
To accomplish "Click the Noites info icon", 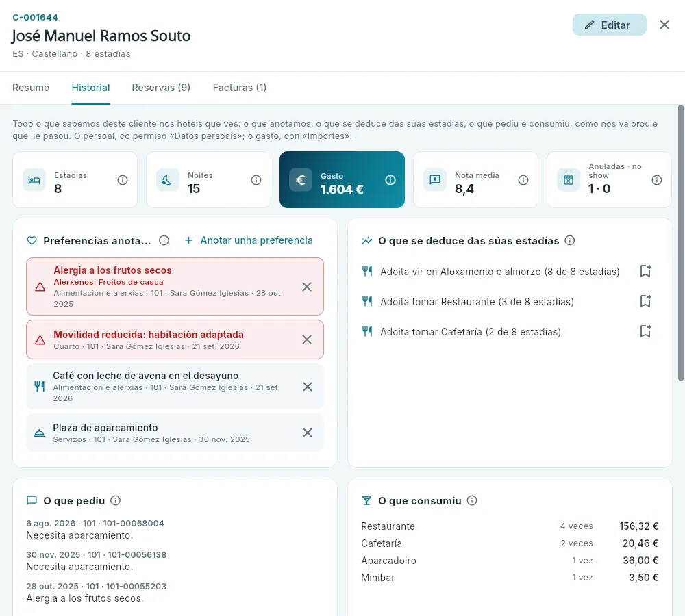I will tap(256, 180).
